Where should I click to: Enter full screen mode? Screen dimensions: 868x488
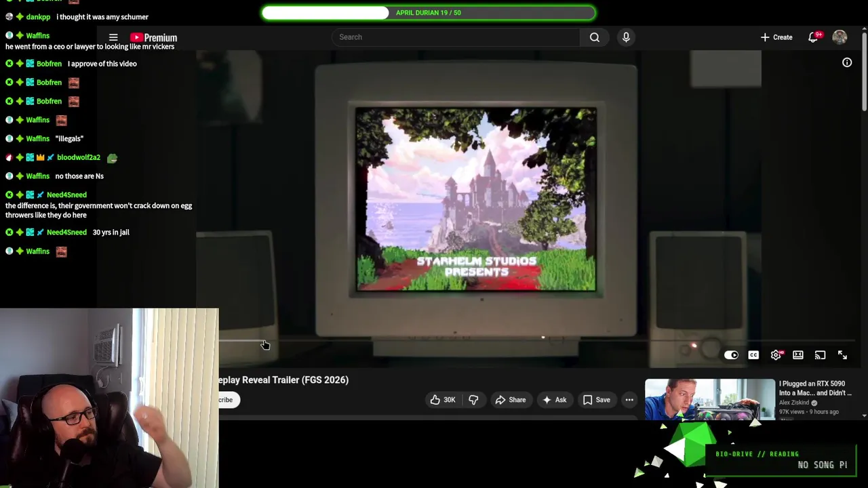pyautogui.click(x=842, y=355)
